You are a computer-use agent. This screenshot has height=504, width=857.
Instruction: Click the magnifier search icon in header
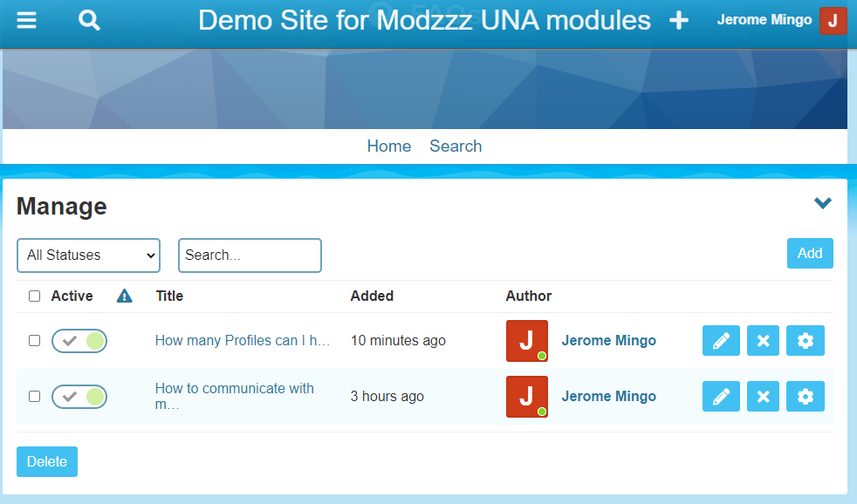(x=89, y=20)
